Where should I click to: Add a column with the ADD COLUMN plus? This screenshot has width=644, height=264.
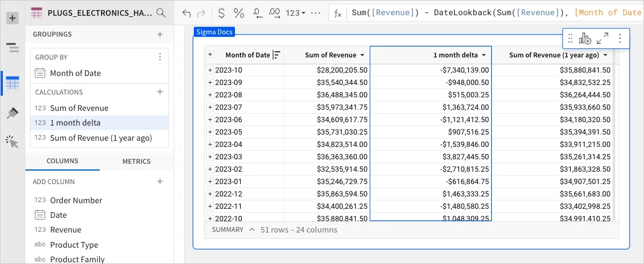pos(160,181)
